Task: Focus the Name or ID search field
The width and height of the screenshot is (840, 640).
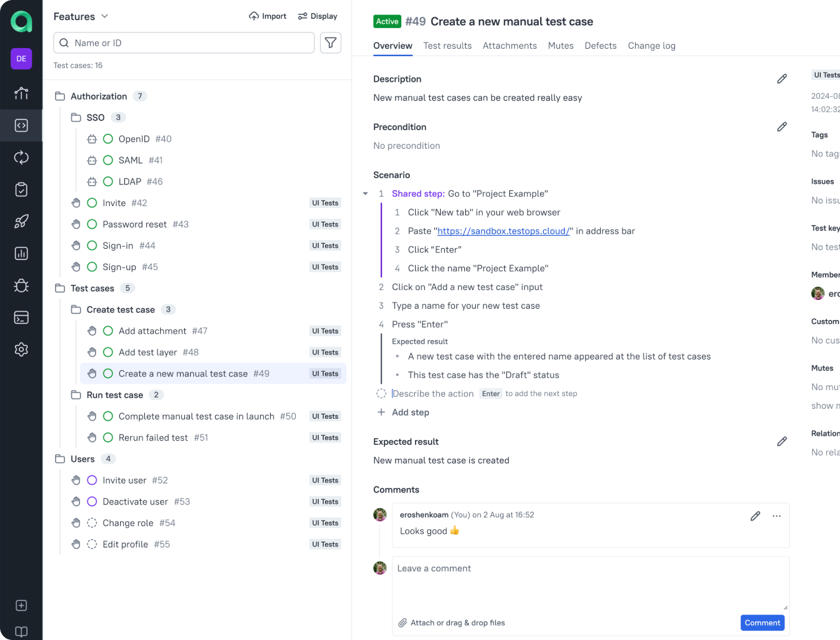Action: point(184,42)
